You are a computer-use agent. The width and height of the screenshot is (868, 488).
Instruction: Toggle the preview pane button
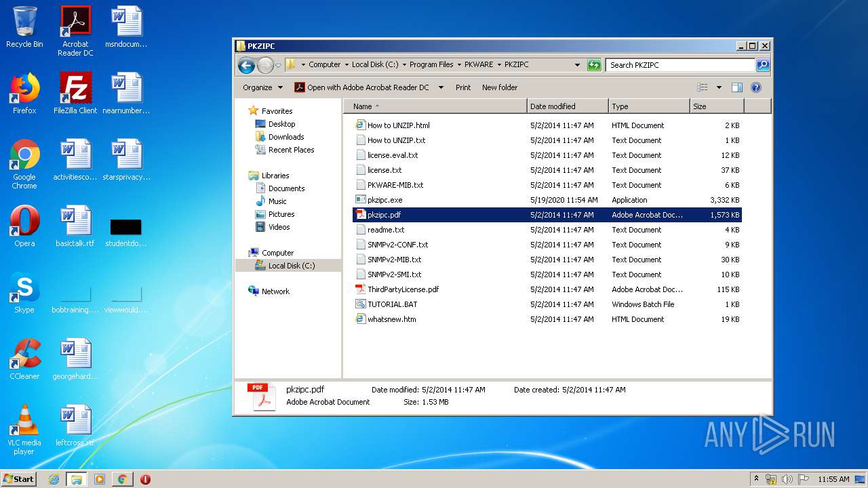point(737,87)
